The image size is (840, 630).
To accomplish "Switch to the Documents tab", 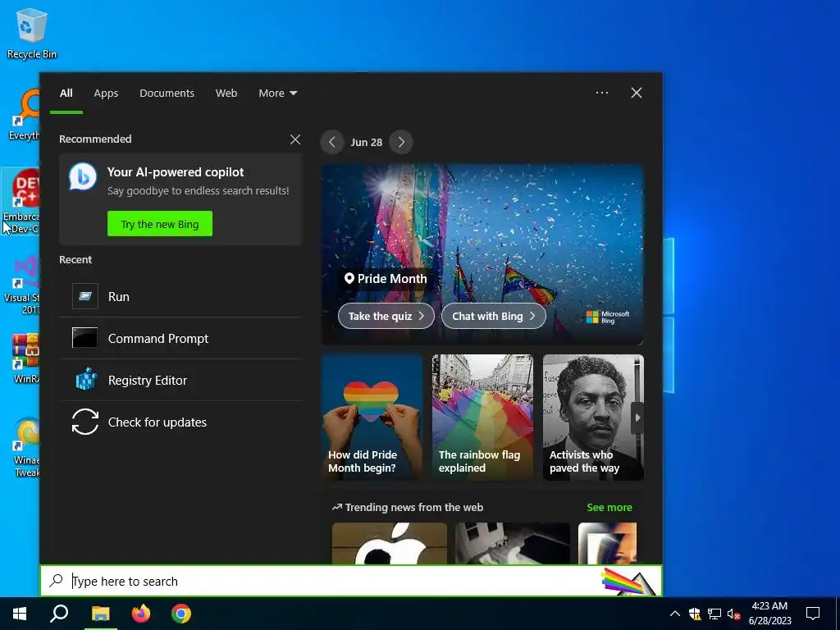I will pos(167,94).
